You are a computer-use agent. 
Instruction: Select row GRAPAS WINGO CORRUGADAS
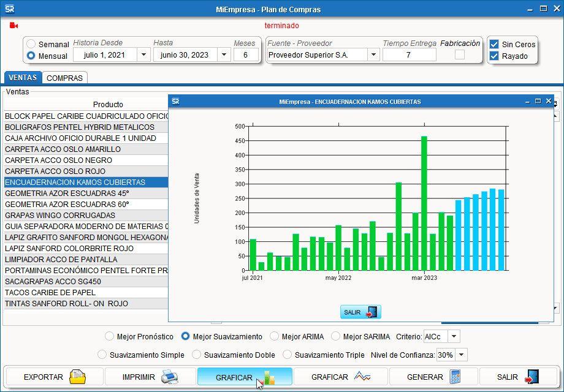[86, 216]
